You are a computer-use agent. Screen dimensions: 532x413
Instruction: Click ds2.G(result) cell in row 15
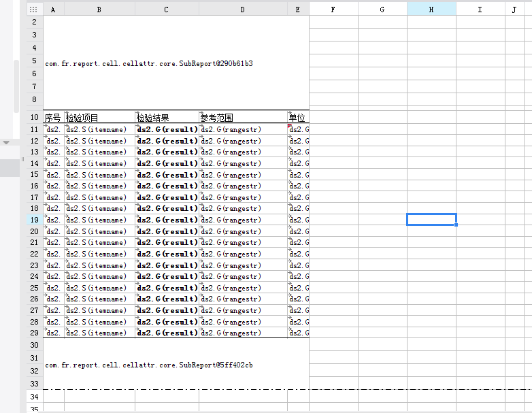167,175
